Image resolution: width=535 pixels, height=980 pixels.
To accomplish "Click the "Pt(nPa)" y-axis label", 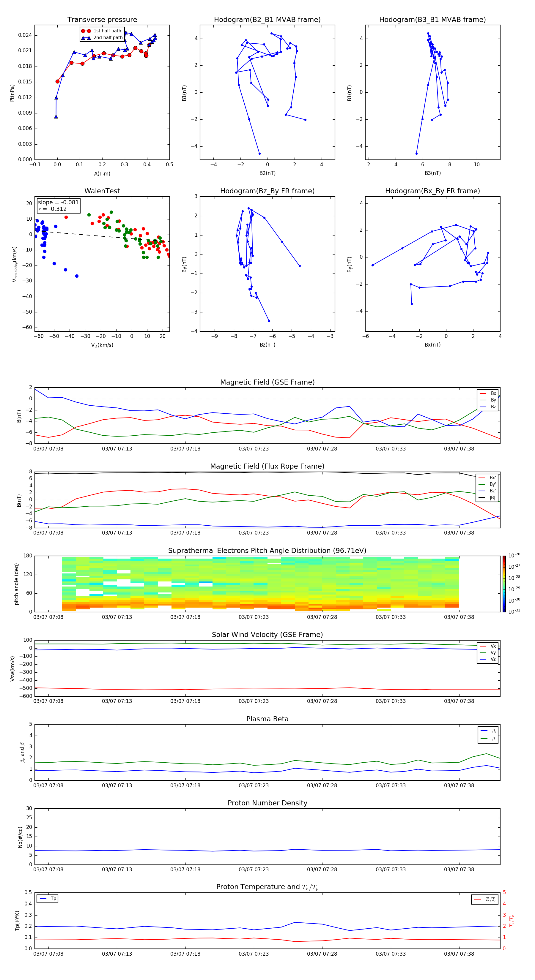I will pos(12,92).
